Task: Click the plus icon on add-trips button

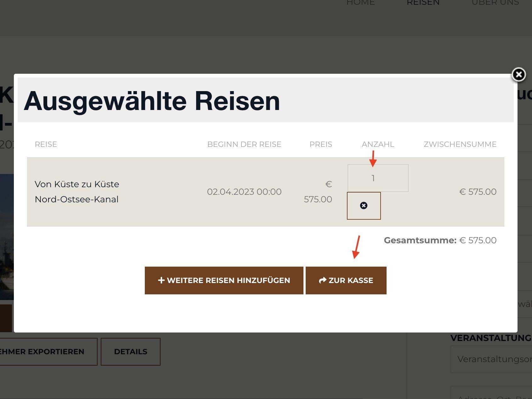Action: click(x=161, y=280)
